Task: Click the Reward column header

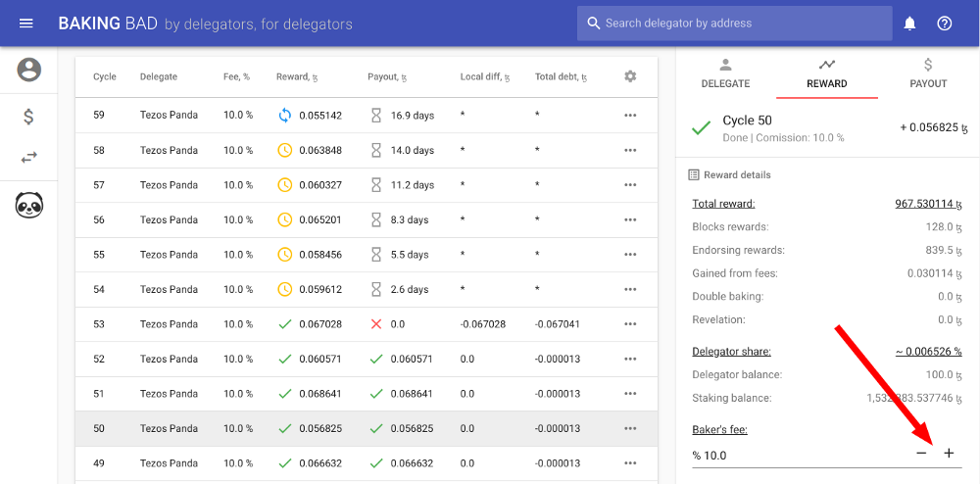Action: click(298, 76)
